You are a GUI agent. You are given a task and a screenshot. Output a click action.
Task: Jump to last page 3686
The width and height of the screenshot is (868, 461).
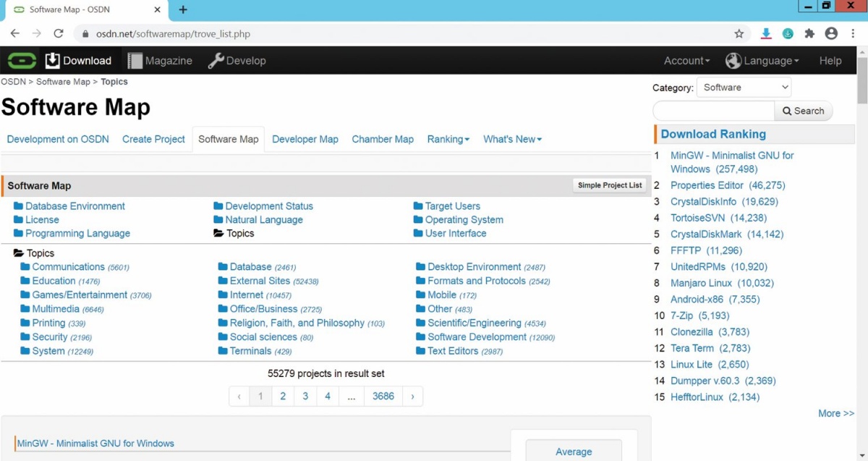(383, 396)
